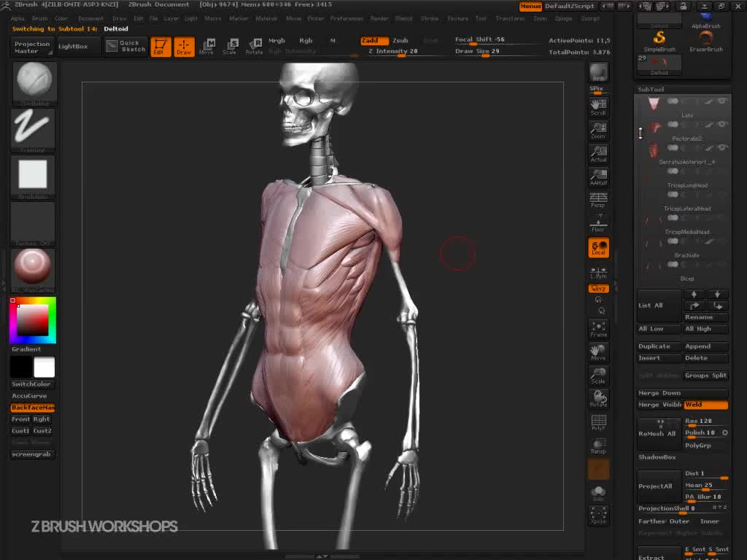The image size is (747, 560).
Task: Open the BrushAlpha square alpha picker
Action: (x=34, y=177)
